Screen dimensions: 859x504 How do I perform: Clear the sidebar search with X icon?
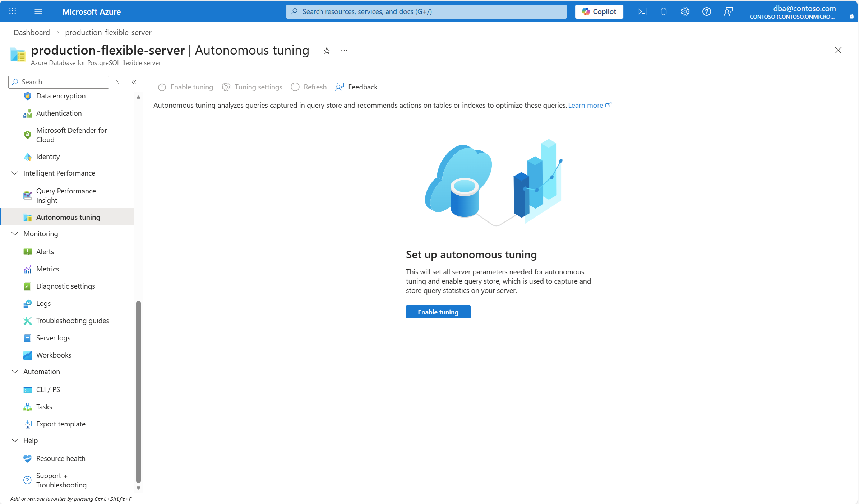(x=118, y=82)
